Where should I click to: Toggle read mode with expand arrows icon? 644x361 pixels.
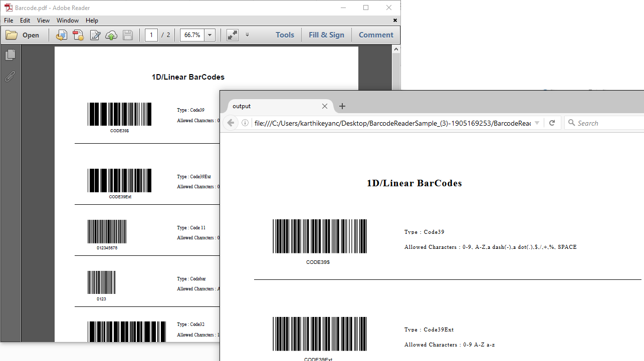[x=233, y=35]
